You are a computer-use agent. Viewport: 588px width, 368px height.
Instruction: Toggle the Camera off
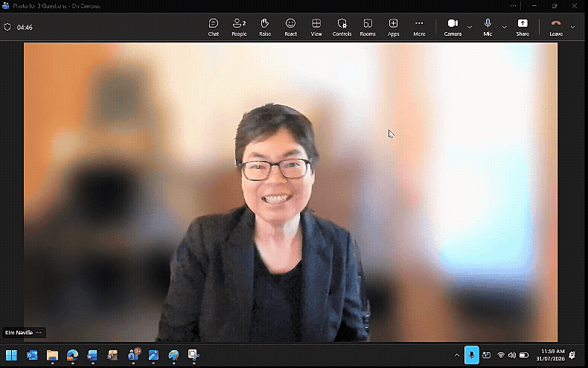pos(453,28)
